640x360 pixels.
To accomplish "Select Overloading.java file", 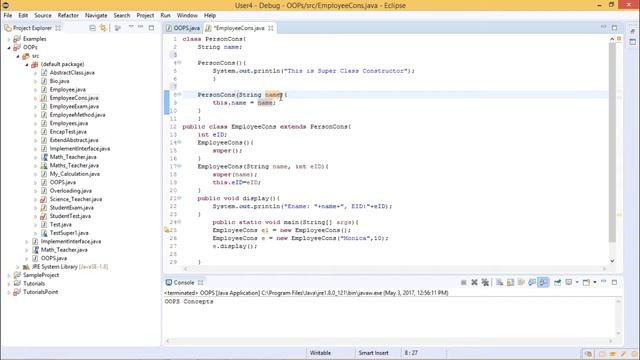I will pos(71,191).
